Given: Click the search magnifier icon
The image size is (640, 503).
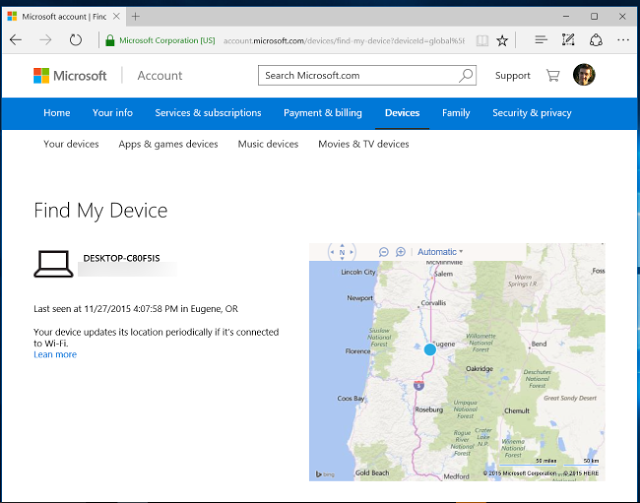Looking at the screenshot, I should [466, 75].
